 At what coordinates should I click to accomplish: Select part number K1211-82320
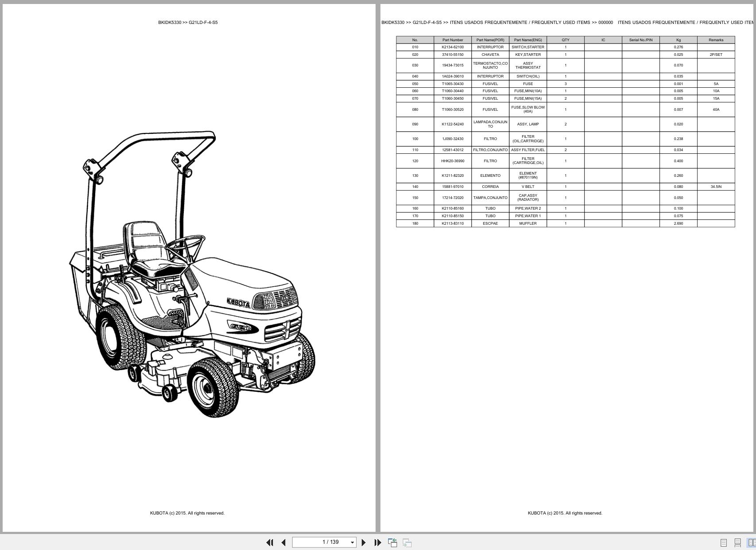click(x=453, y=176)
